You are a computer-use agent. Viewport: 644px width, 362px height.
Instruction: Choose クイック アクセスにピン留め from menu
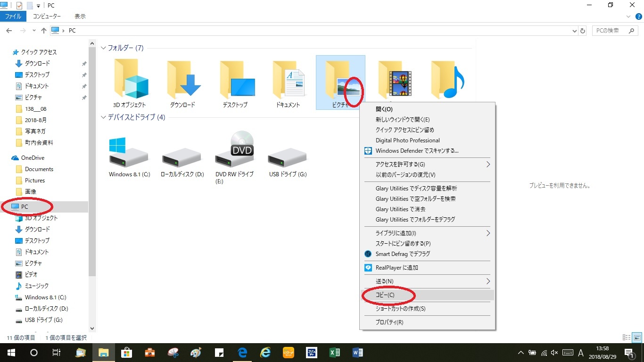[x=427, y=130]
